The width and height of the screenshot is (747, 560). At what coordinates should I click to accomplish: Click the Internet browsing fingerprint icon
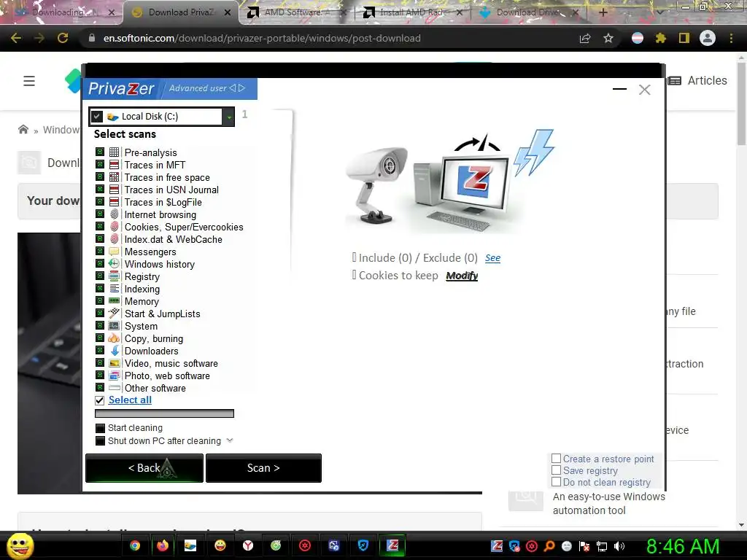[x=114, y=214]
